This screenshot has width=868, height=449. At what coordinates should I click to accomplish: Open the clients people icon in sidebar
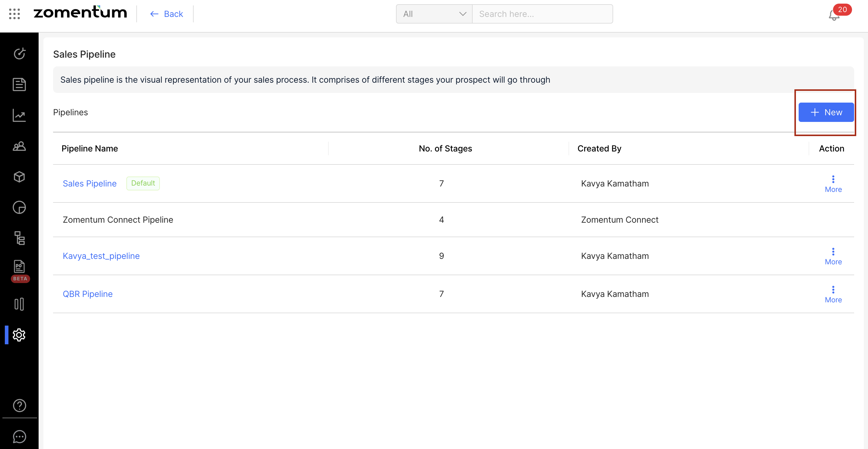(x=19, y=146)
